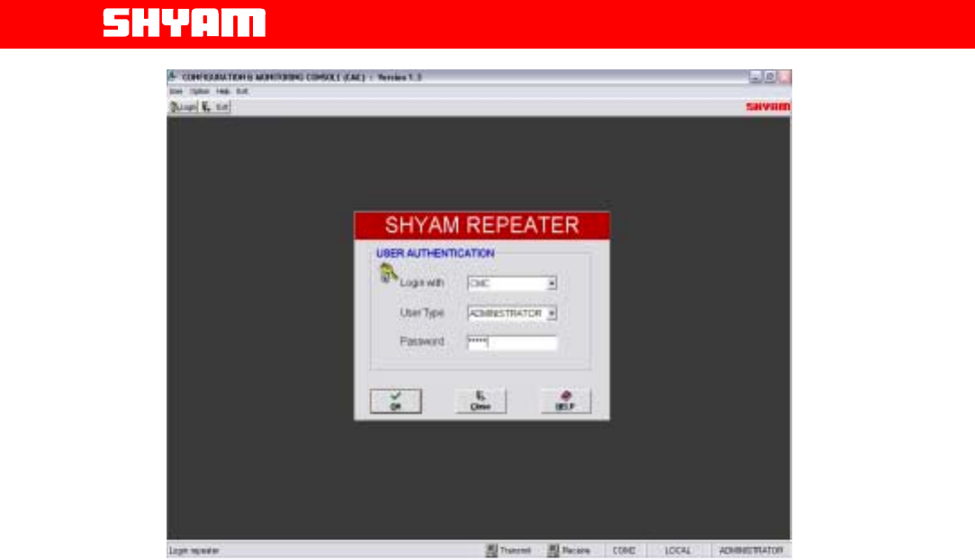Click the Login repeater status text
975x560 pixels.
tap(194, 551)
